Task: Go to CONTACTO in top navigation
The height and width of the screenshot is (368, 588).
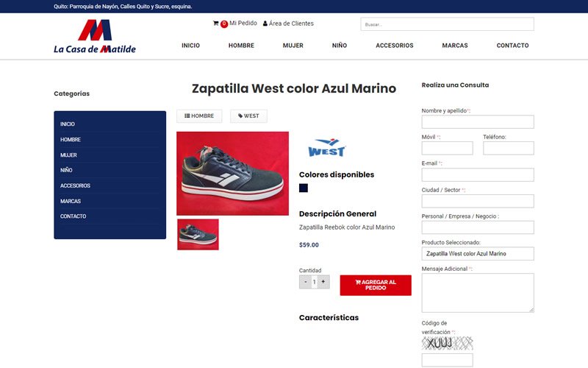Action: [x=512, y=46]
